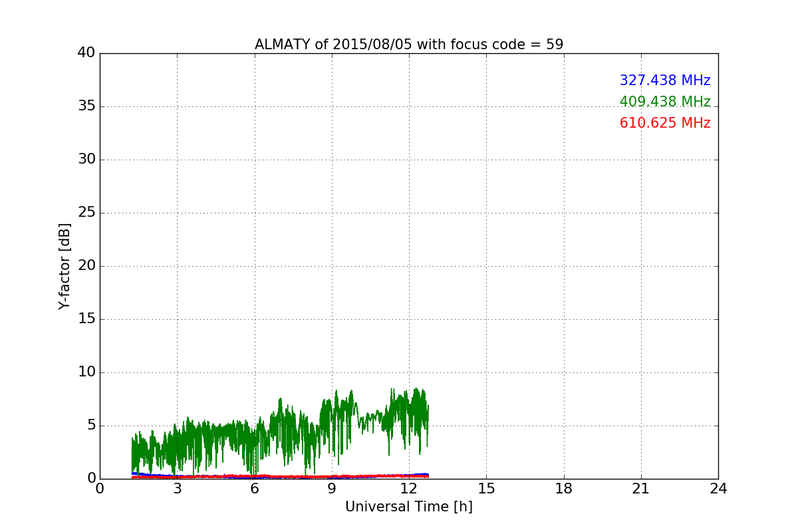
Task: Click the Universal Time [h] axis label
Action: pos(409,507)
